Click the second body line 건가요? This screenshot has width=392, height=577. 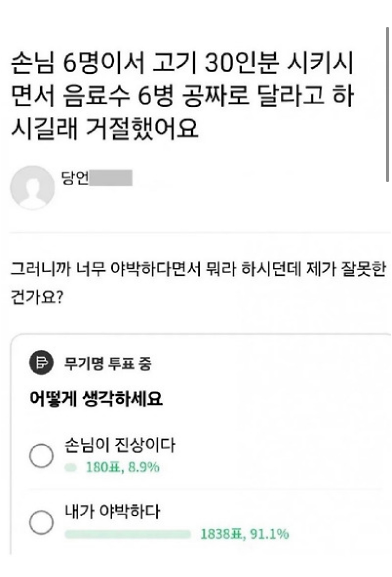tap(37, 297)
